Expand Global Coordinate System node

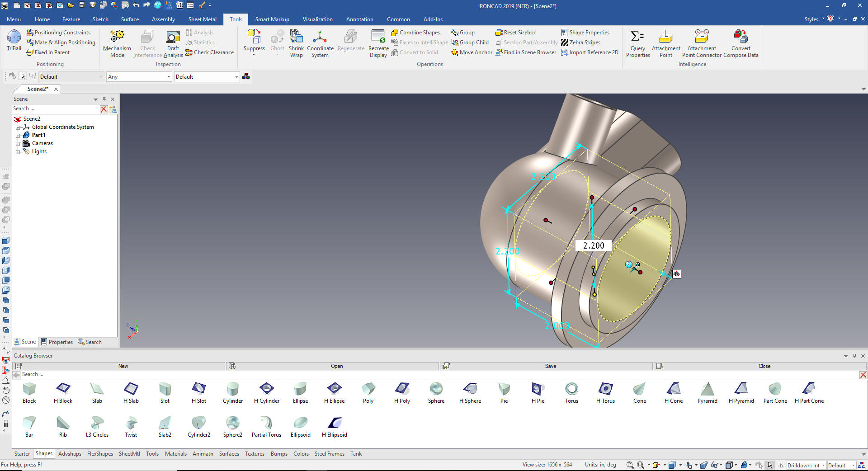click(x=18, y=127)
